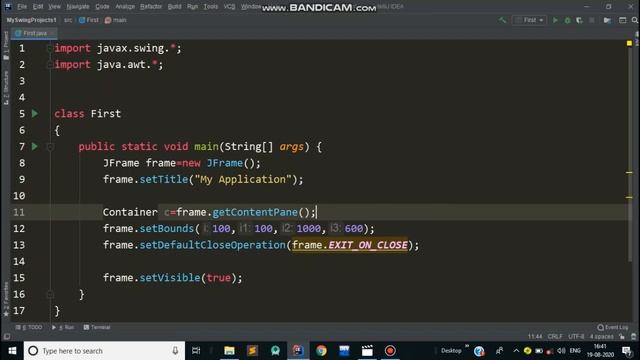Click the main method breadcrumb
The height and width of the screenshot is (360, 640).
[116, 20]
